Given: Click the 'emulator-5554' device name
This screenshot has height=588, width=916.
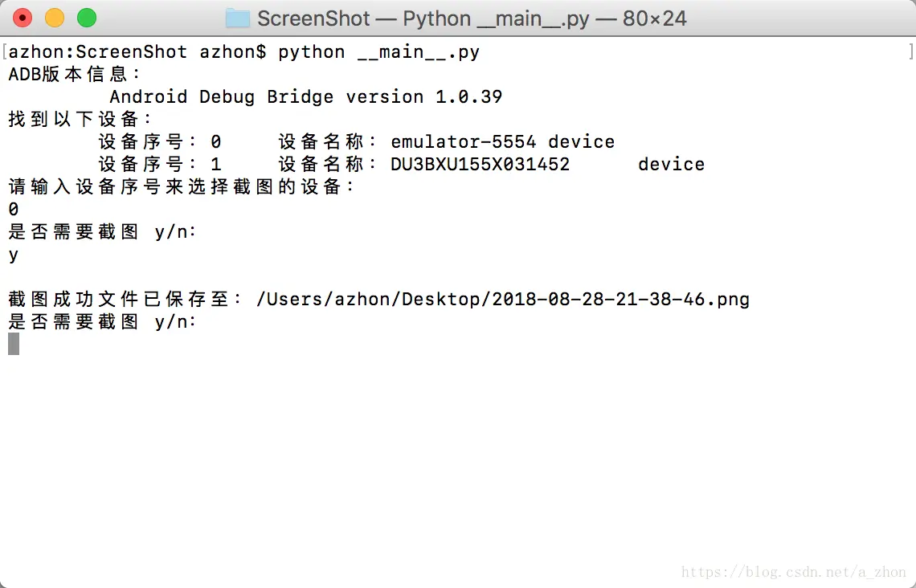Looking at the screenshot, I should click(x=463, y=142).
